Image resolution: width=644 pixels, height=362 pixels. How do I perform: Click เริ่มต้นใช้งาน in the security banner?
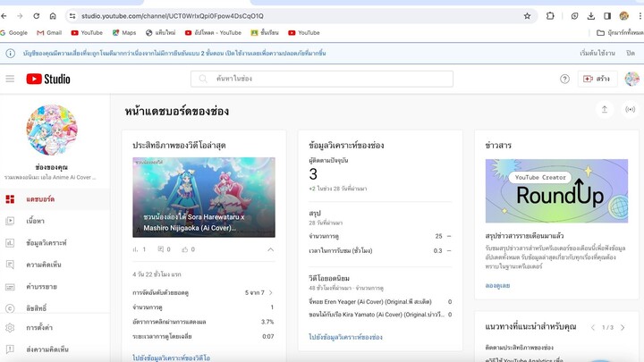(x=597, y=53)
